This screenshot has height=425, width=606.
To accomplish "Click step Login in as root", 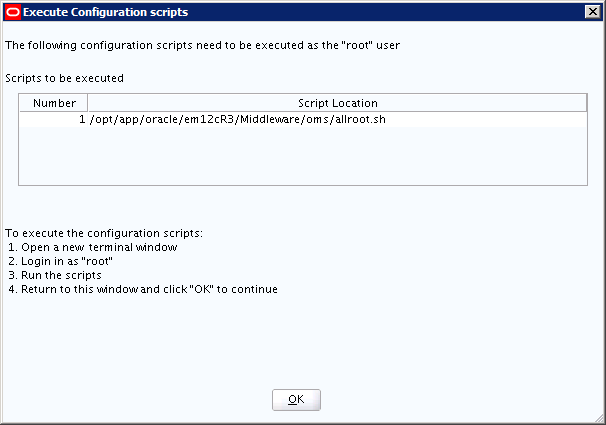I will click(61, 261).
